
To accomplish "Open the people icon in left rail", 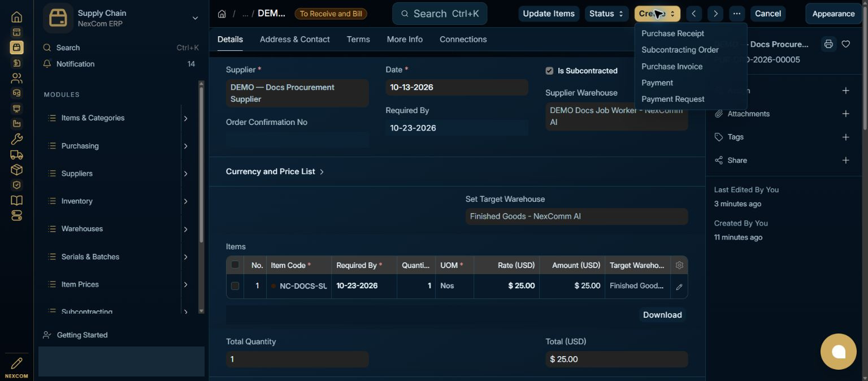I will coord(16,78).
